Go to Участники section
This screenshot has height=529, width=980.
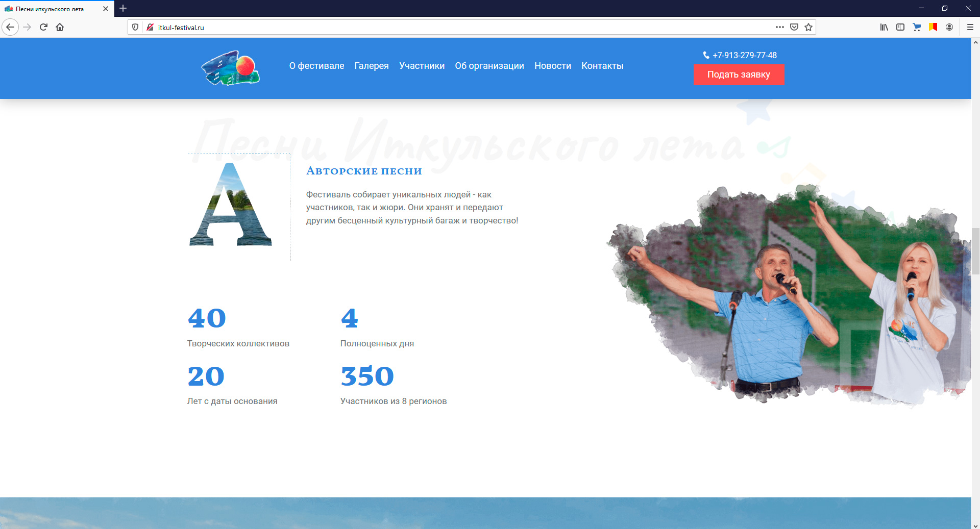point(422,66)
